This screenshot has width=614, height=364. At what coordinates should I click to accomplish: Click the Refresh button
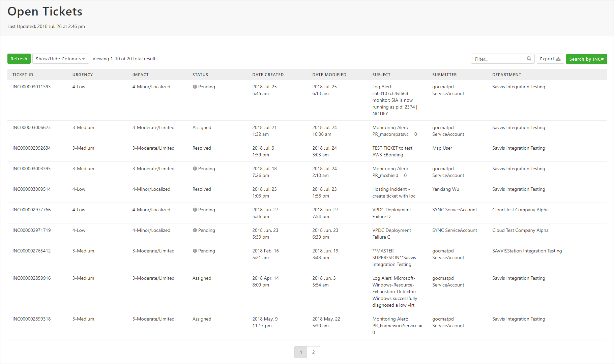[x=19, y=59]
